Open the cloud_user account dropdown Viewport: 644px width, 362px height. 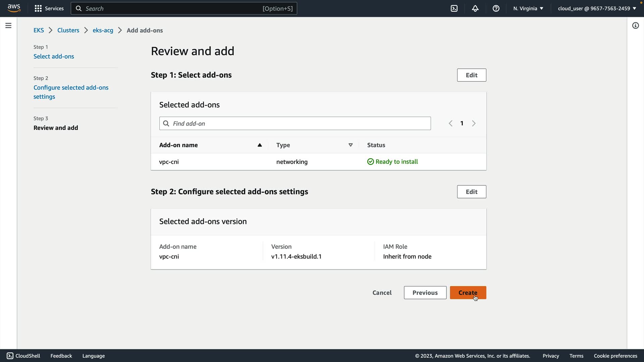tap(597, 8)
